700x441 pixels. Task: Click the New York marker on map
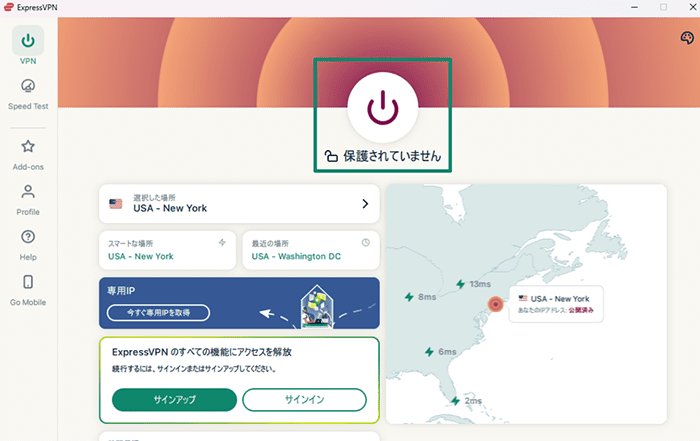493,304
